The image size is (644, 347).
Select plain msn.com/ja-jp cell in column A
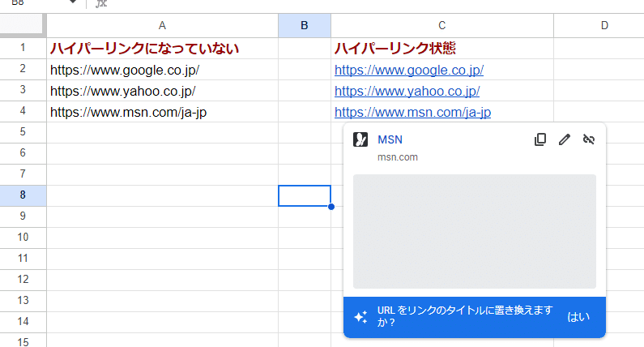click(x=162, y=111)
